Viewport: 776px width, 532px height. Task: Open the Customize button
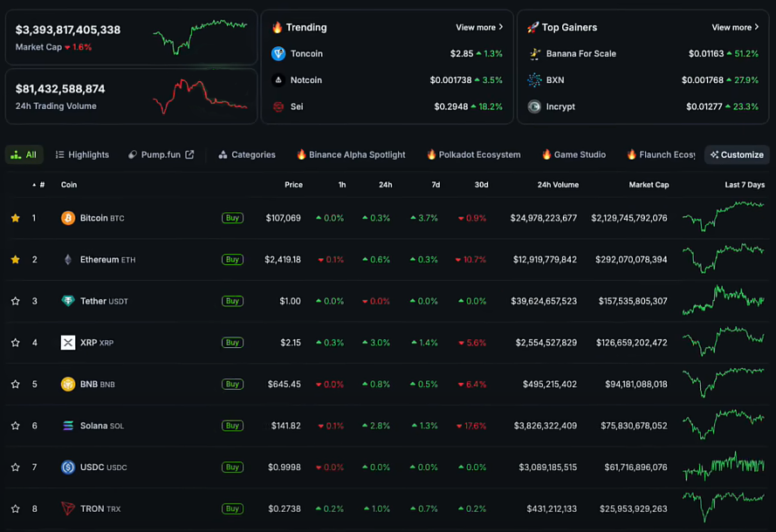pyautogui.click(x=737, y=155)
